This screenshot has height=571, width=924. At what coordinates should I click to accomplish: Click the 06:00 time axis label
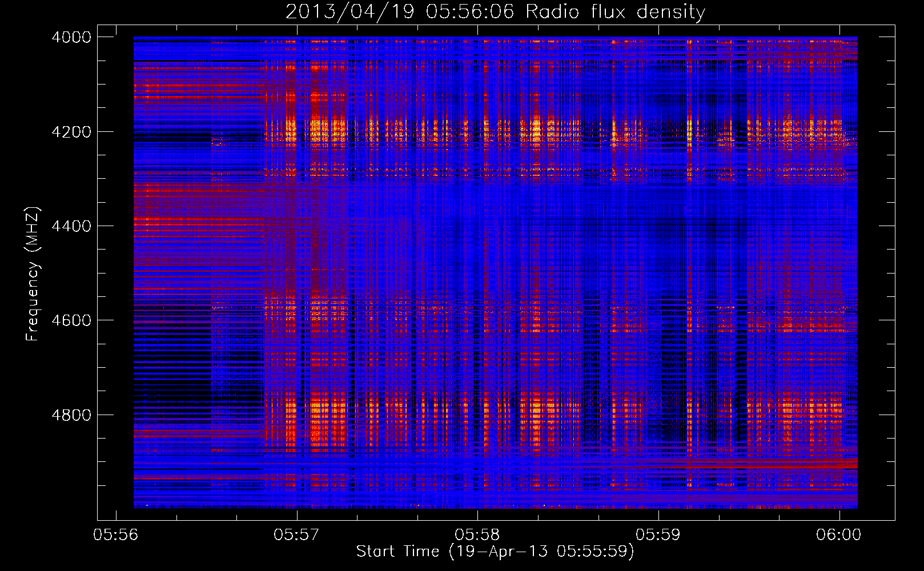click(x=839, y=534)
